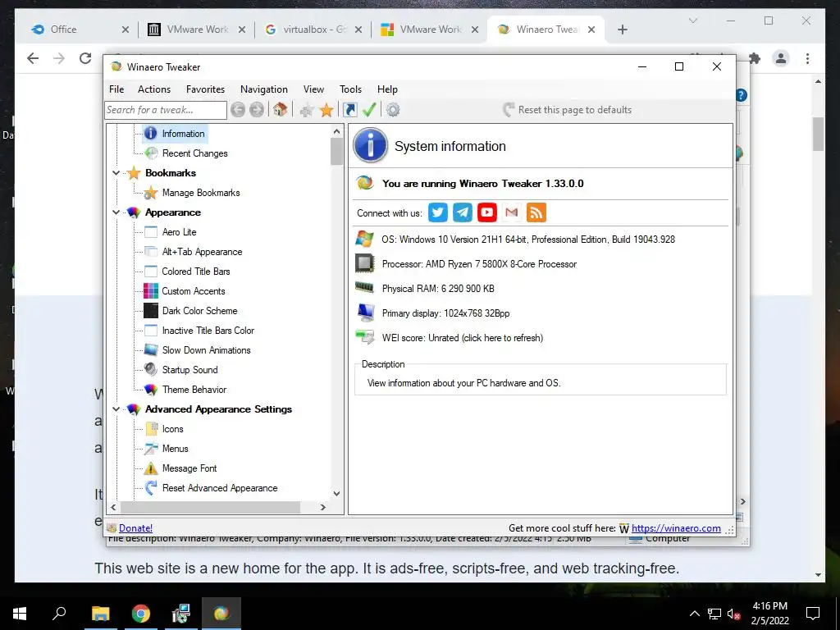Click the clock showing 4:16 PM
This screenshot has width=840, height=630.
769,606
